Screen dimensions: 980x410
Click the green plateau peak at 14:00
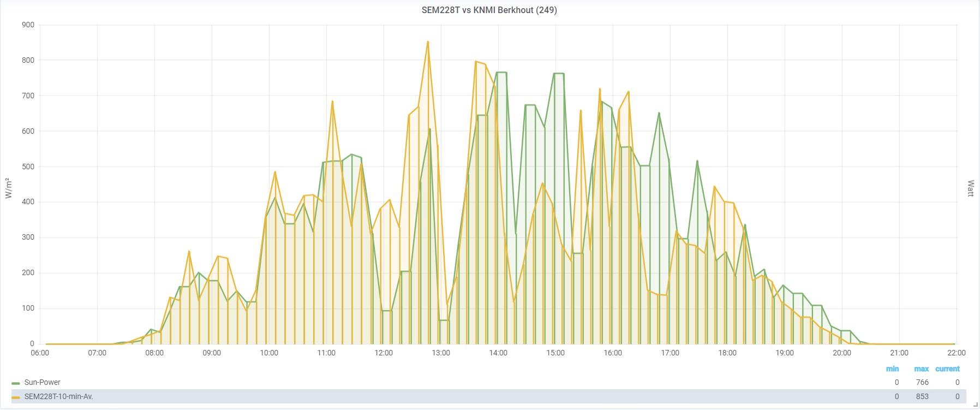[x=501, y=72]
